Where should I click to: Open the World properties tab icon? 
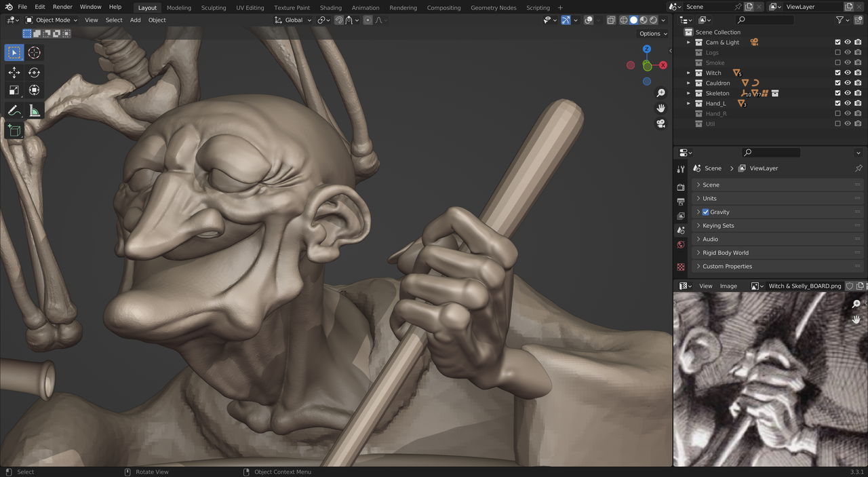point(681,245)
